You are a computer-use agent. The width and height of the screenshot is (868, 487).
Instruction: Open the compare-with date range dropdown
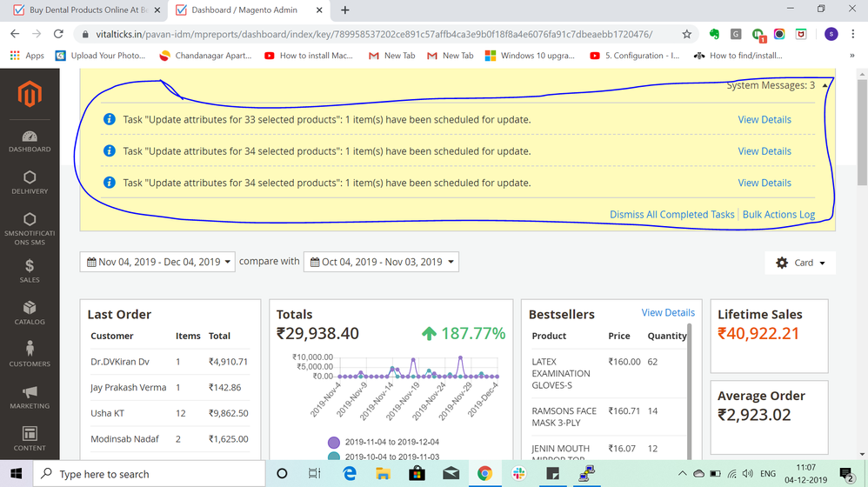coord(381,262)
